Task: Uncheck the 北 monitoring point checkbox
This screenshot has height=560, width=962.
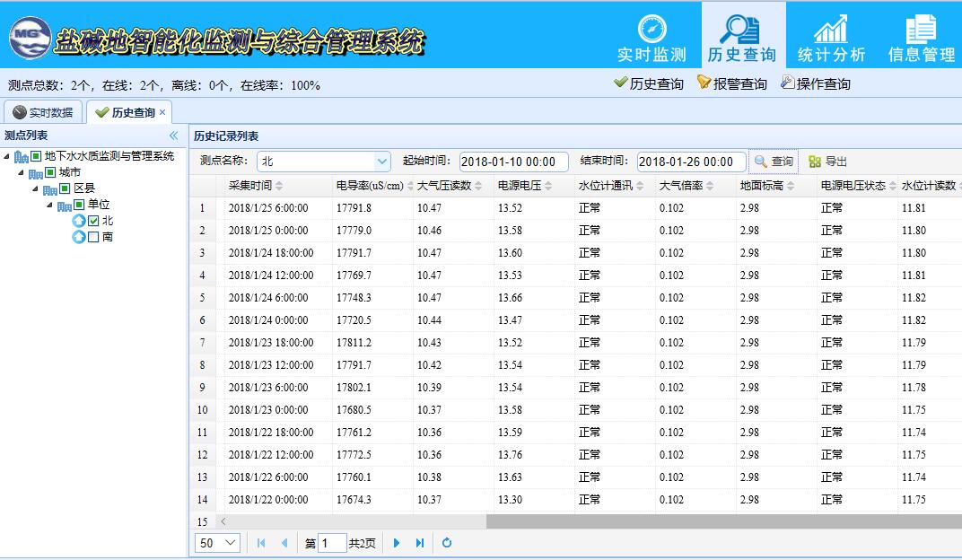Action: 93,221
